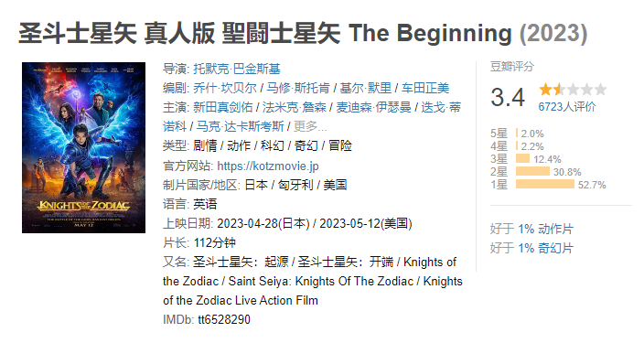Click the star rating icons
Screen dimensions: 644x343
(573, 89)
